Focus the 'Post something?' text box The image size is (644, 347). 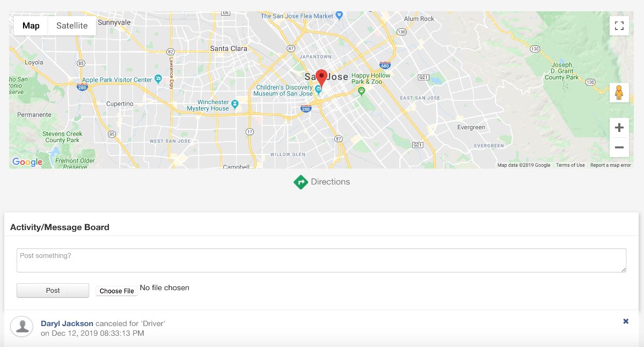click(321, 260)
